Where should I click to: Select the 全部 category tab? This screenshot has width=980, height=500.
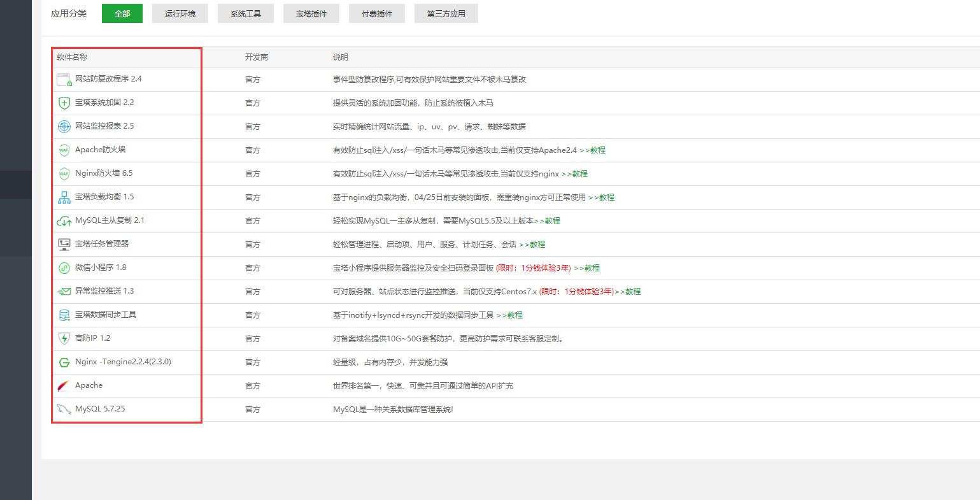[122, 13]
